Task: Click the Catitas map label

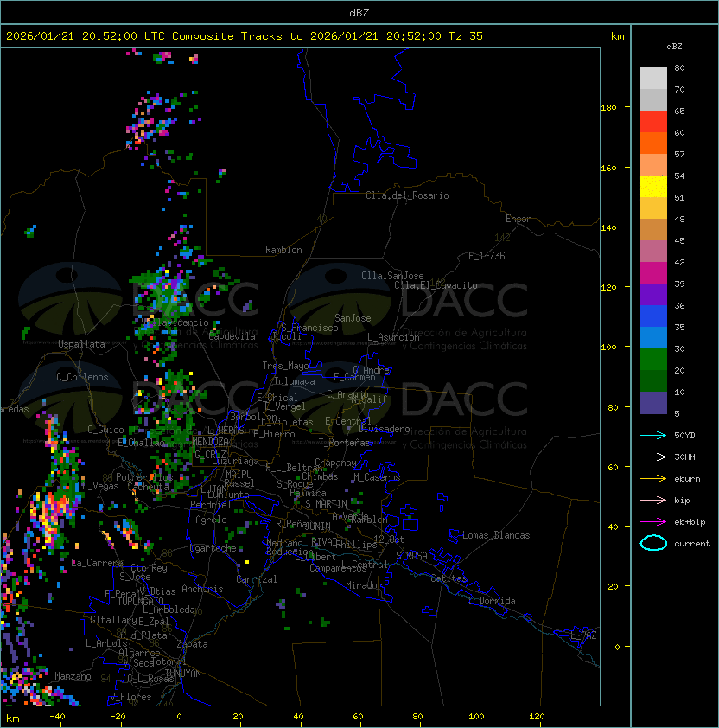Action: point(449,578)
